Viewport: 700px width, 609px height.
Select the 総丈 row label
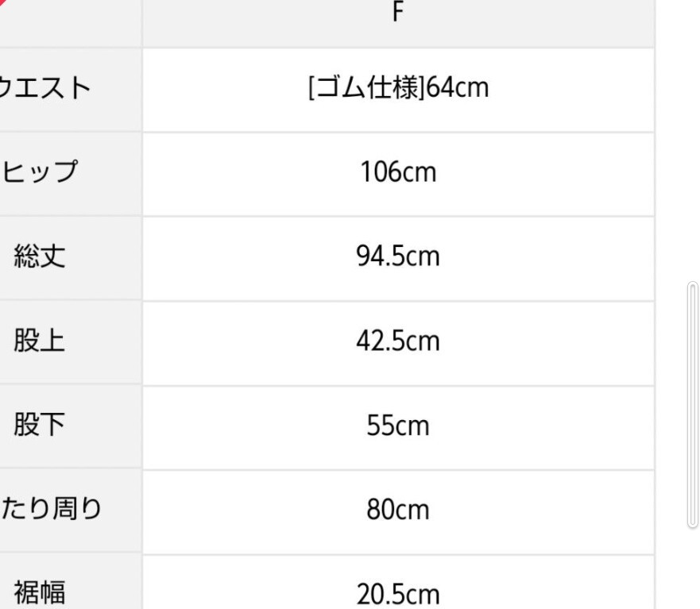tap(39, 256)
